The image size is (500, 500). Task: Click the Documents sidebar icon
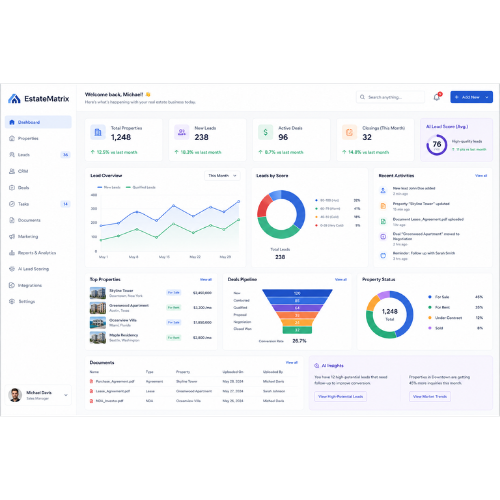(x=12, y=220)
